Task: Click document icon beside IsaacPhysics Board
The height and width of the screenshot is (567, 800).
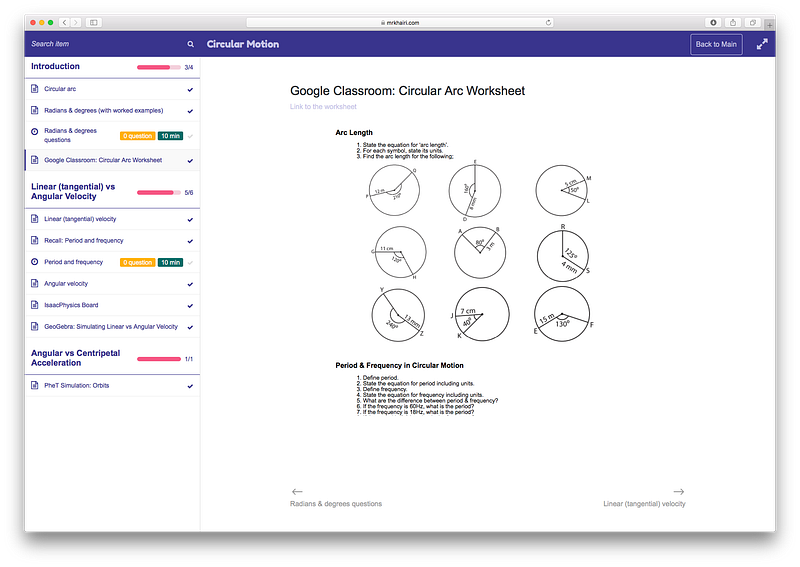Action: coord(35,305)
